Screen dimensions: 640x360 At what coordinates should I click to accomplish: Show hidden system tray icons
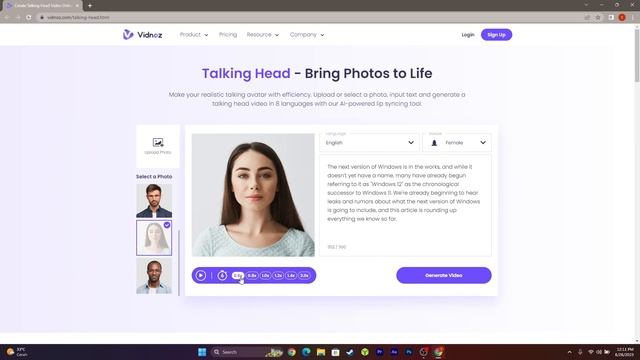[569, 352]
